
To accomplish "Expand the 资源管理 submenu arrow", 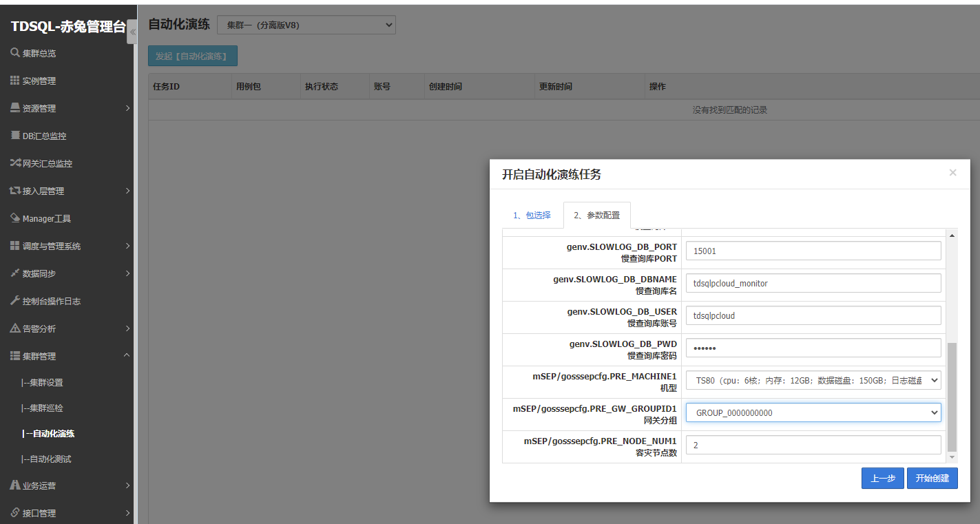I will tap(127, 108).
